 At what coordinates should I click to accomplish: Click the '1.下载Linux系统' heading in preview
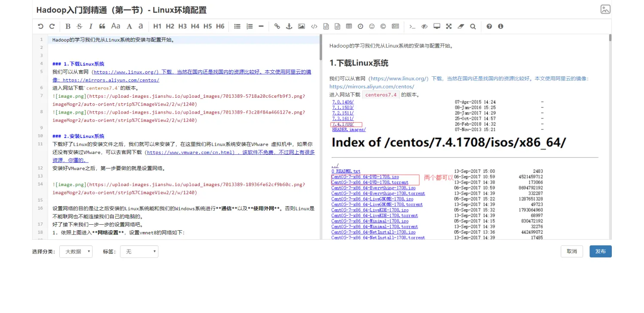(359, 63)
